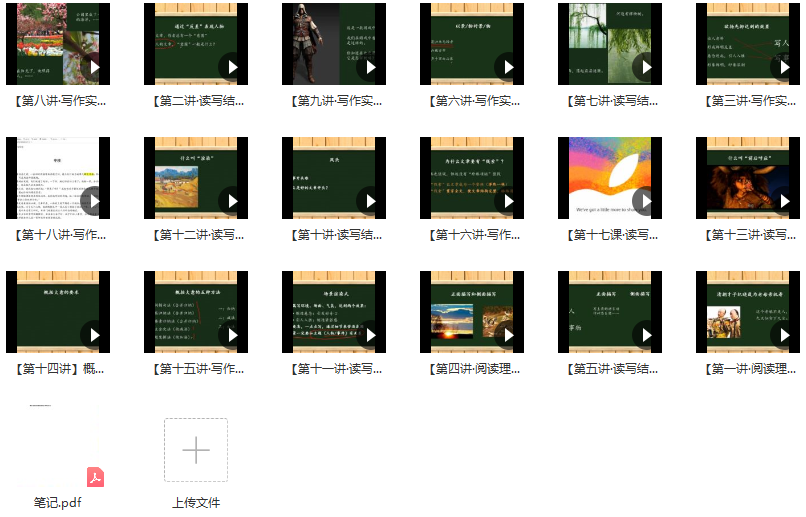806x517 pixels.
Task: Play the 第九讲·写作实 video thumbnail
Action: (334, 44)
